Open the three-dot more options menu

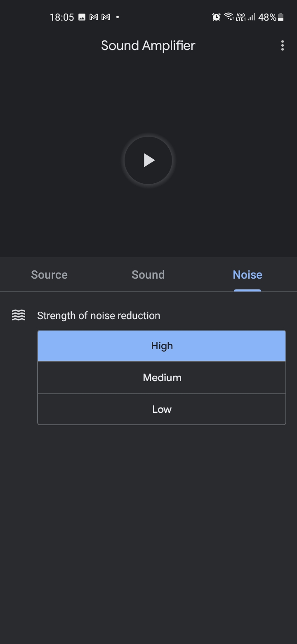(283, 45)
